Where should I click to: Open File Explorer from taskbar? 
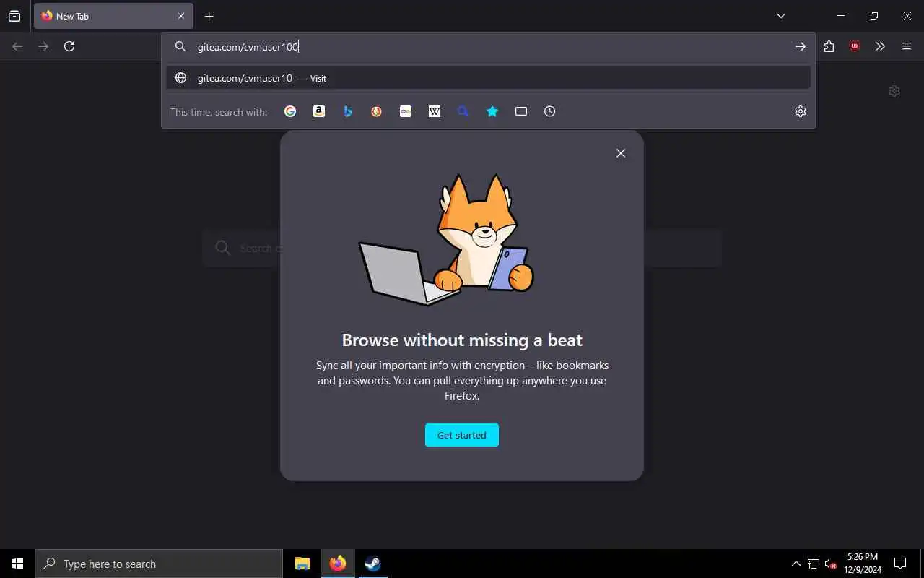click(x=302, y=564)
